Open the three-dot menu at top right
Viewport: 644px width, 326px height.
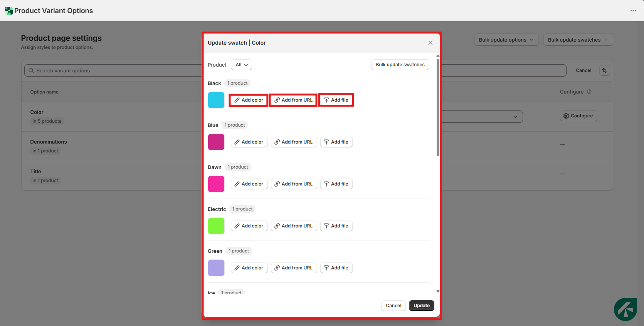point(633,11)
